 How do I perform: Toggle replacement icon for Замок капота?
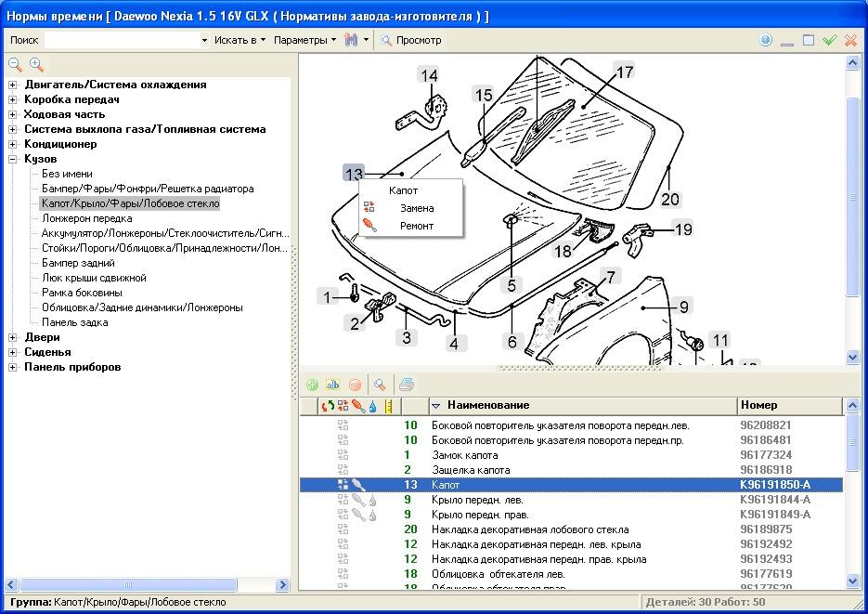pos(343,454)
